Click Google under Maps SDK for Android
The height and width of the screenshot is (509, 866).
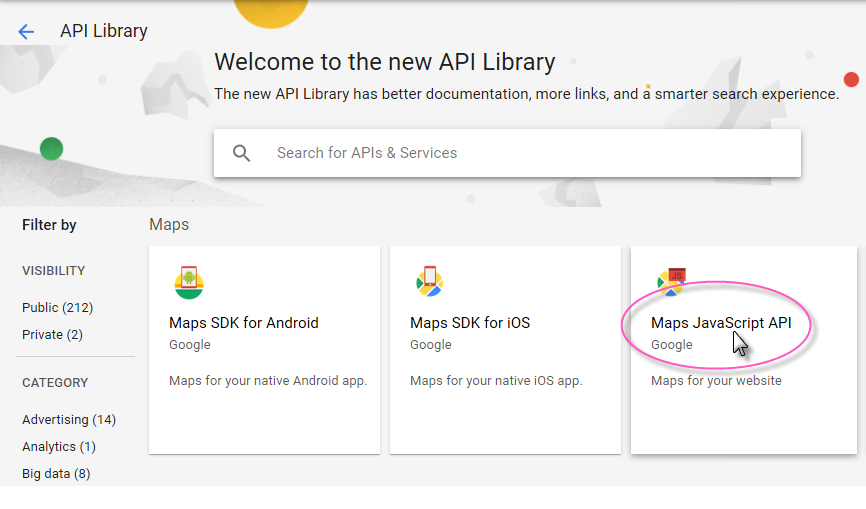tap(190, 345)
